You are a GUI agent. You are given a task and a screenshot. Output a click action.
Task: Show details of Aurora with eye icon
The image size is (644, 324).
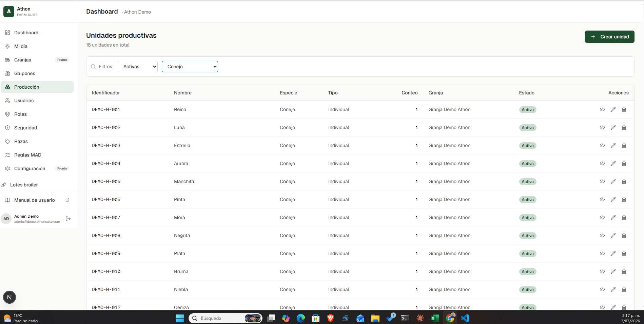[x=602, y=163]
